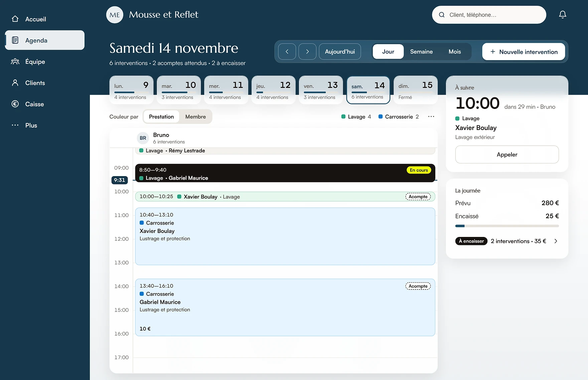
Task: Click Bruno's BR avatar
Action: [x=143, y=138]
